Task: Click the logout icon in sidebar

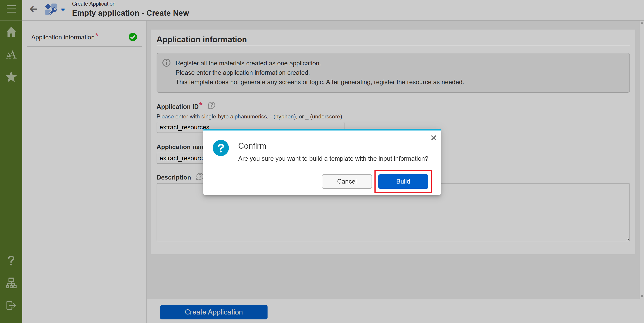Action: pos(11,305)
